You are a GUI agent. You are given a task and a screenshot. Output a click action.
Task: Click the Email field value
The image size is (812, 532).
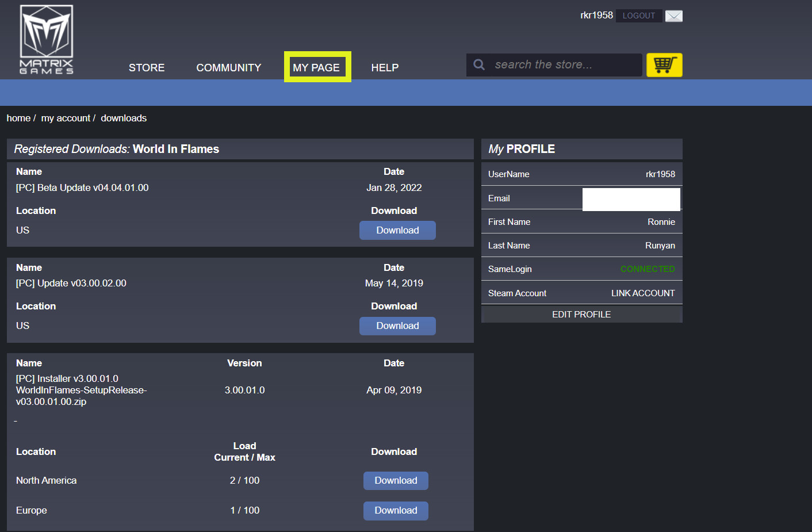coord(631,199)
